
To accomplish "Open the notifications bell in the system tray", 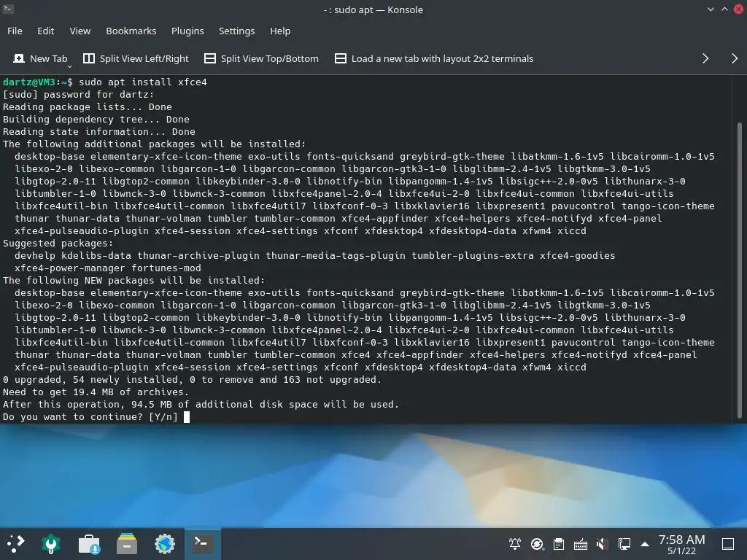I will tap(515, 544).
